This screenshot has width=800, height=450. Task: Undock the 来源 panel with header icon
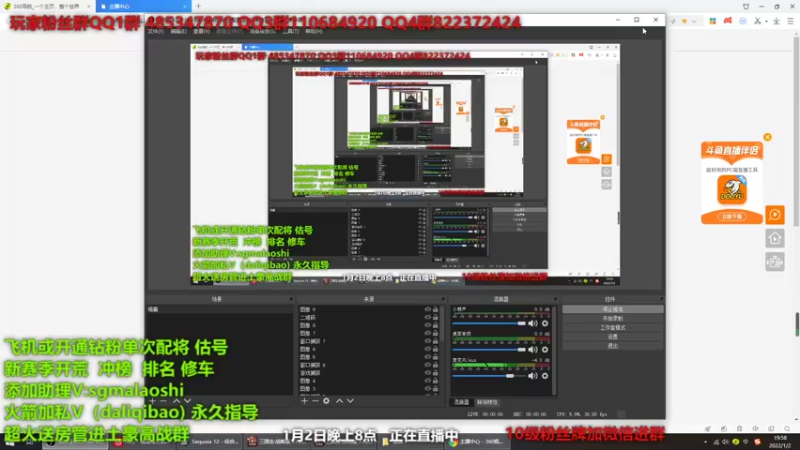point(443,299)
